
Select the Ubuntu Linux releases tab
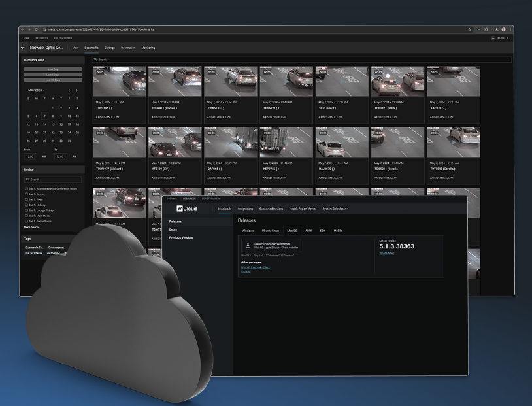271,231
